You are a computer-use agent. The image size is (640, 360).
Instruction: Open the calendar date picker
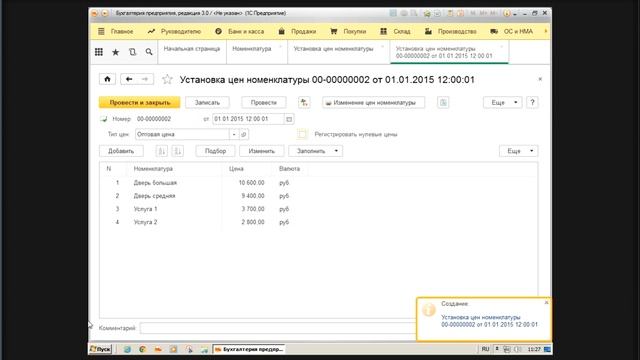point(289,119)
